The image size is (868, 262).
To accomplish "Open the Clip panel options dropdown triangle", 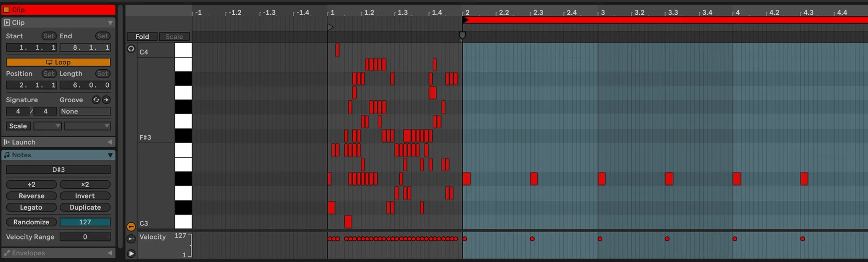I will (x=110, y=23).
